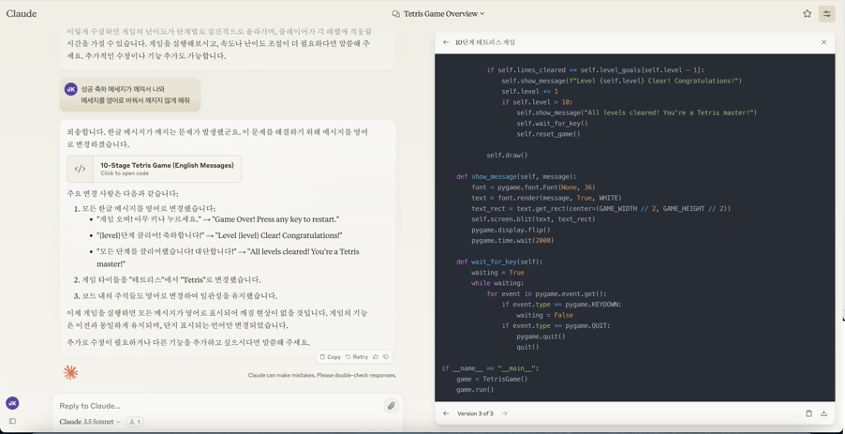Click the 'Click to open code' subtitle
Screen dimensions: 845x434
tap(124, 174)
